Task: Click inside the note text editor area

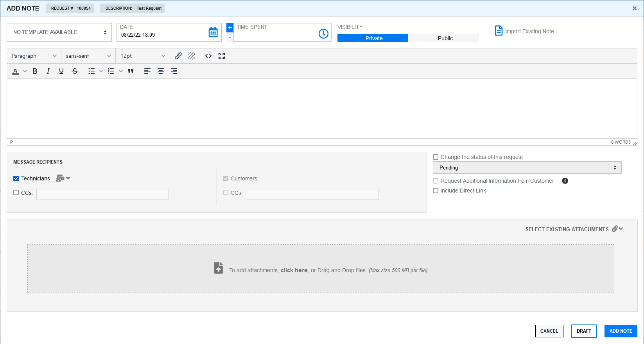Action: tap(322, 109)
